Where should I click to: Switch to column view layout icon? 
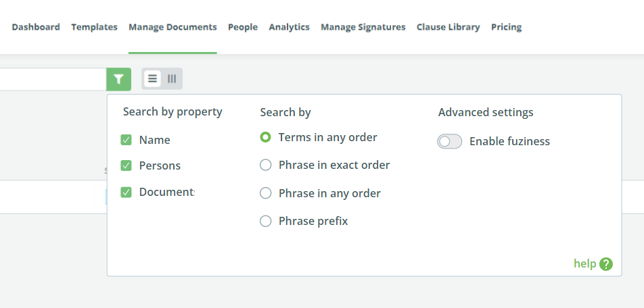(172, 79)
